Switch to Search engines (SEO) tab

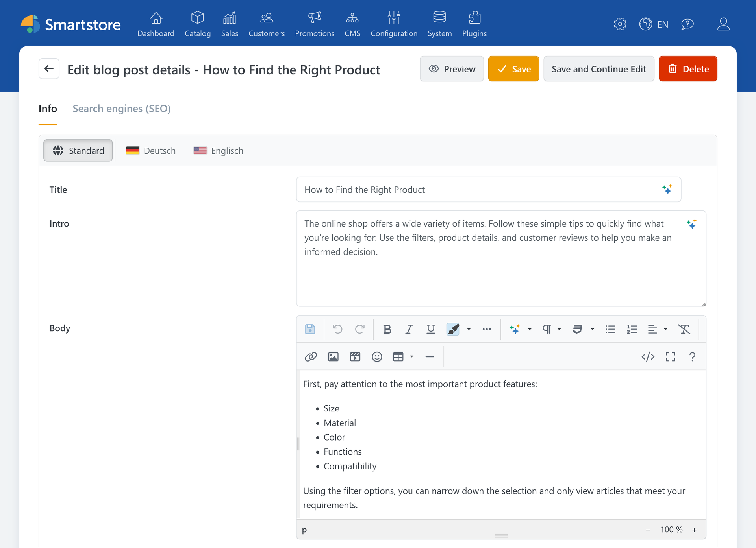pyautogui.click(x=121, y=109)
